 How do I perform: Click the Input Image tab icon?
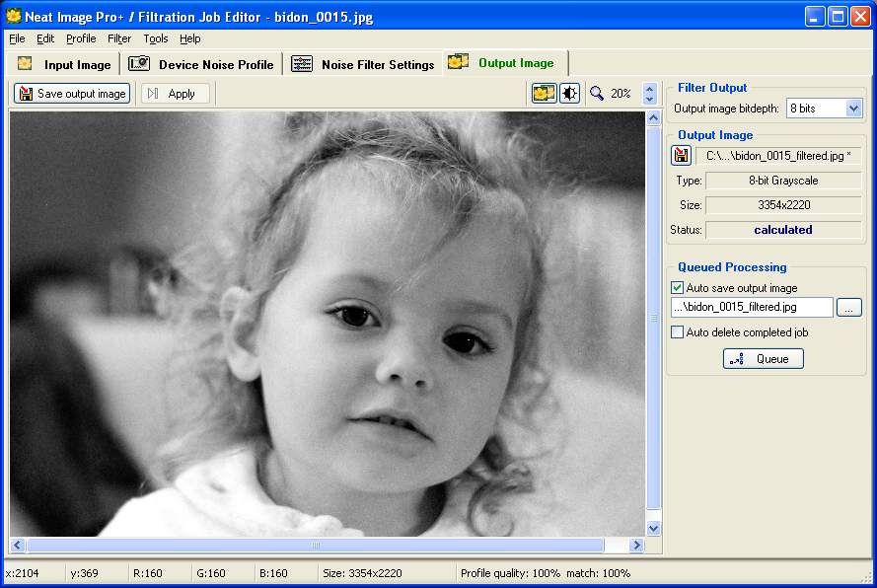[x=25, y=64]
